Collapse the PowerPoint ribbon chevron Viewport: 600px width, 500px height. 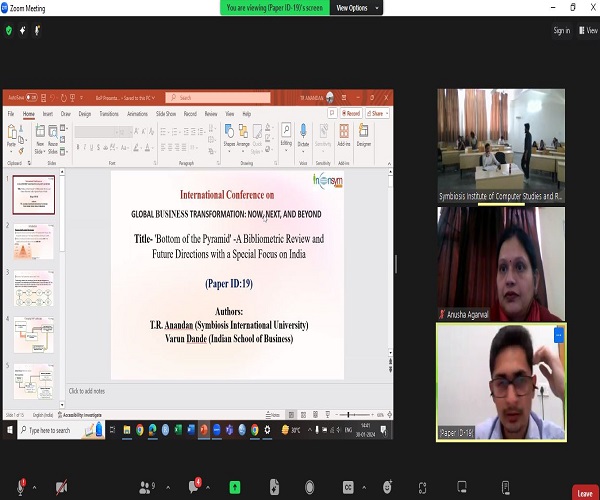[389, 164]
